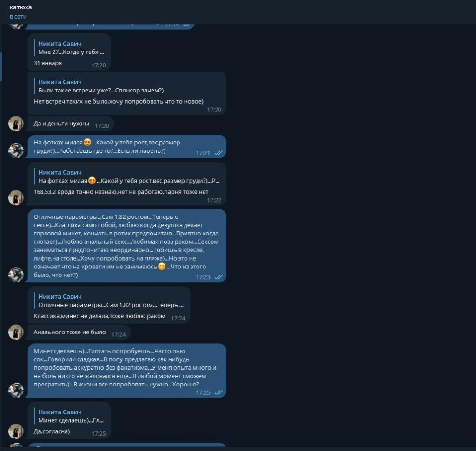Click heart-eyes emoji in the 17:21 message

(x=87, y=142)
